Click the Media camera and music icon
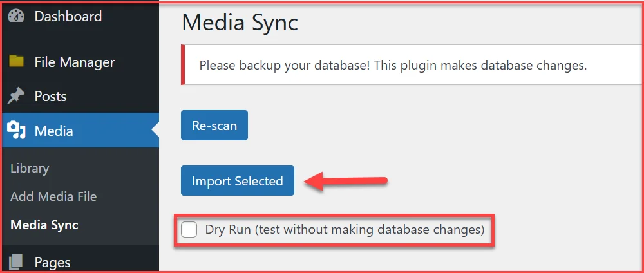Image resolution: width=644 pixels, height=273 pixels. point(16,131)
